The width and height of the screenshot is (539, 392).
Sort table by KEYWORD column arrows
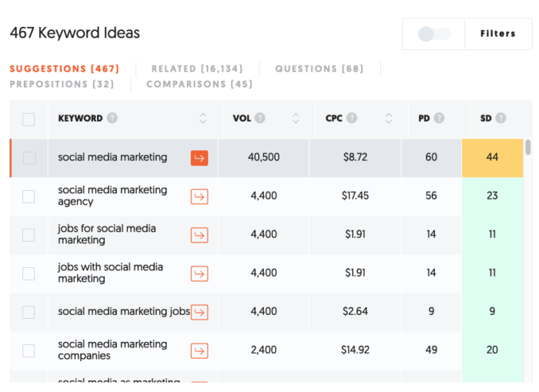point(203,119)
